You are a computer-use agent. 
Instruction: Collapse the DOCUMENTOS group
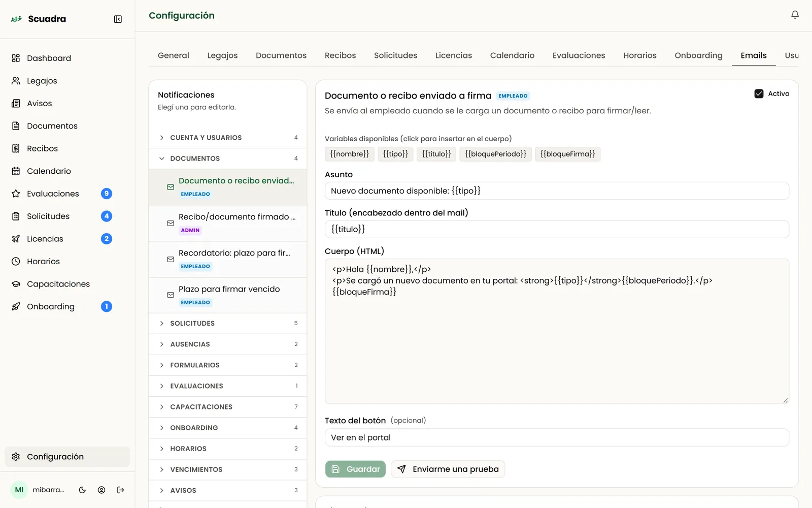228,158
